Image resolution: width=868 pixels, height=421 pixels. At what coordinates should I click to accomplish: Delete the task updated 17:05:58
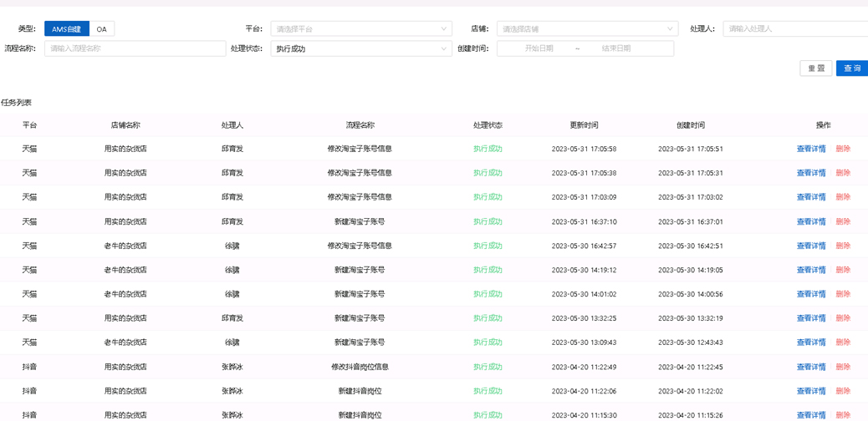tap(843, 149)
